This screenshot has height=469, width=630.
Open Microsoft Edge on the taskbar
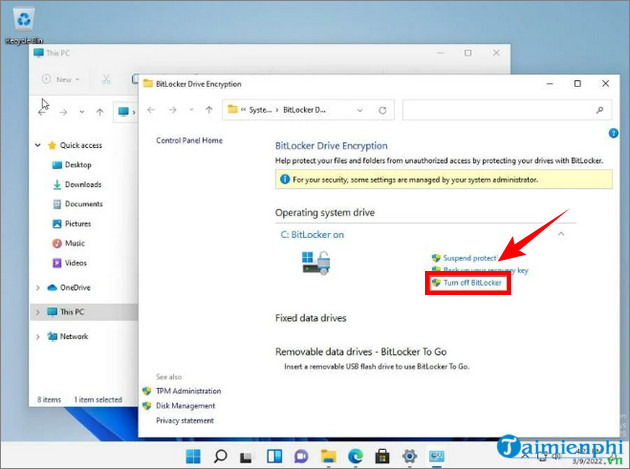[355, 456]
